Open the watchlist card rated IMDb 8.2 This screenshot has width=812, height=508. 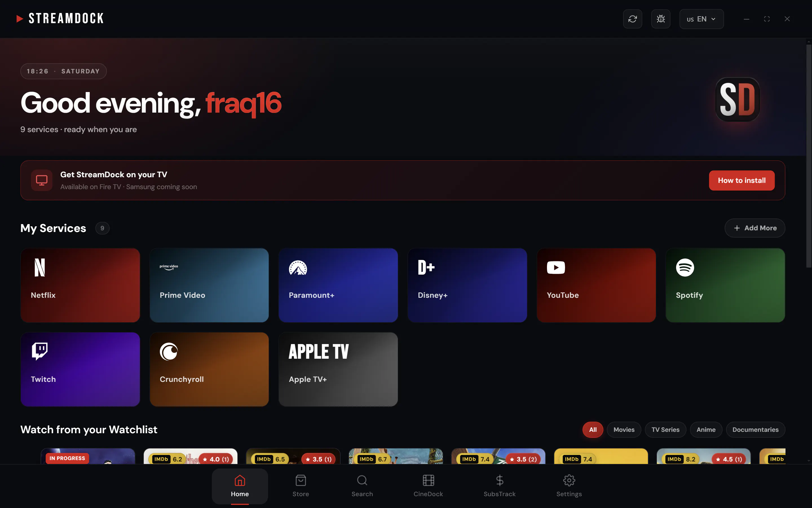pyautogui.click(x=704, y=456)
